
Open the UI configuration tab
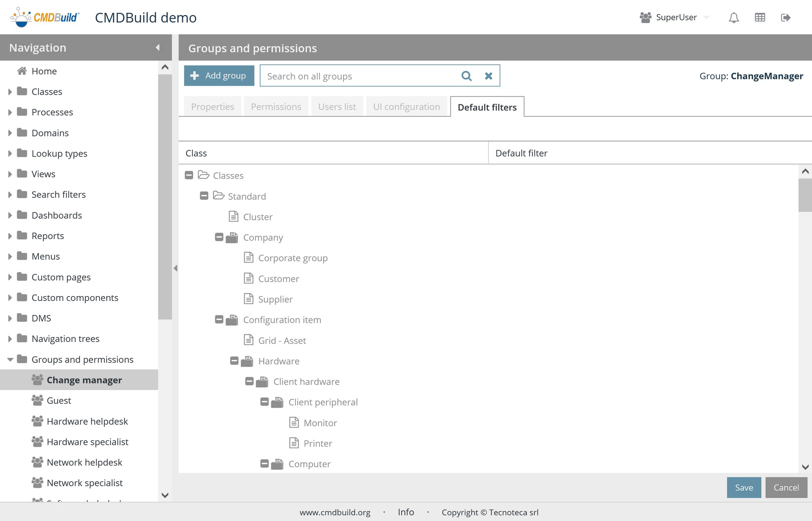(x=406, y=107)
